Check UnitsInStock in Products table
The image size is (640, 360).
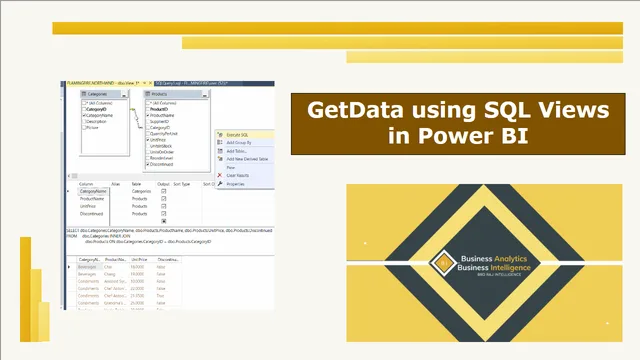coord(148,146)
